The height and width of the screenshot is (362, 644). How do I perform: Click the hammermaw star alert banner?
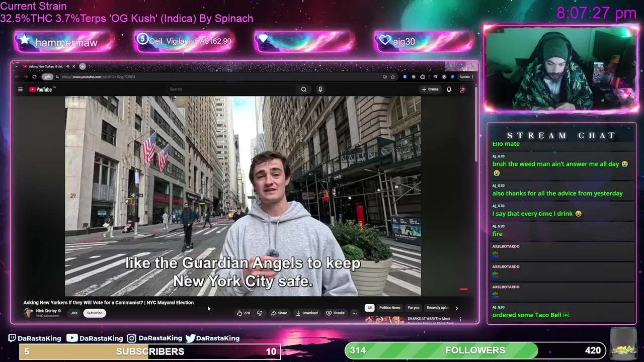click(63, 42)
